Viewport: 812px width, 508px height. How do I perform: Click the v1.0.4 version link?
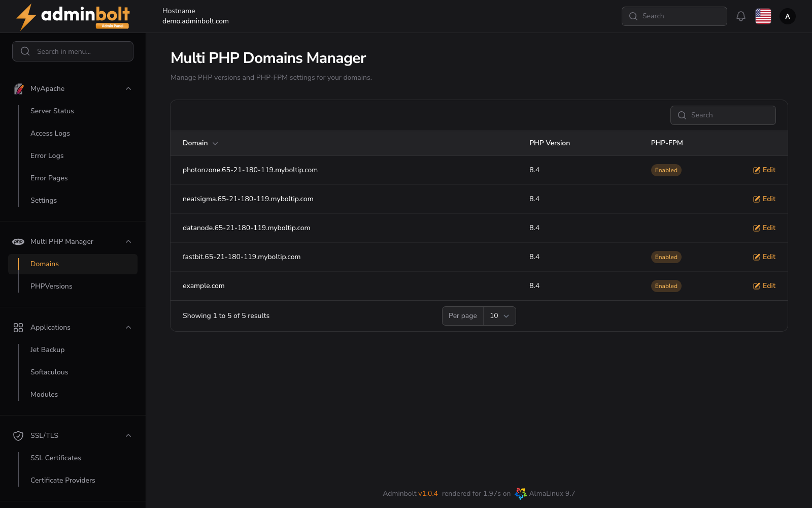pyautogui.click(x=428, y=493)
